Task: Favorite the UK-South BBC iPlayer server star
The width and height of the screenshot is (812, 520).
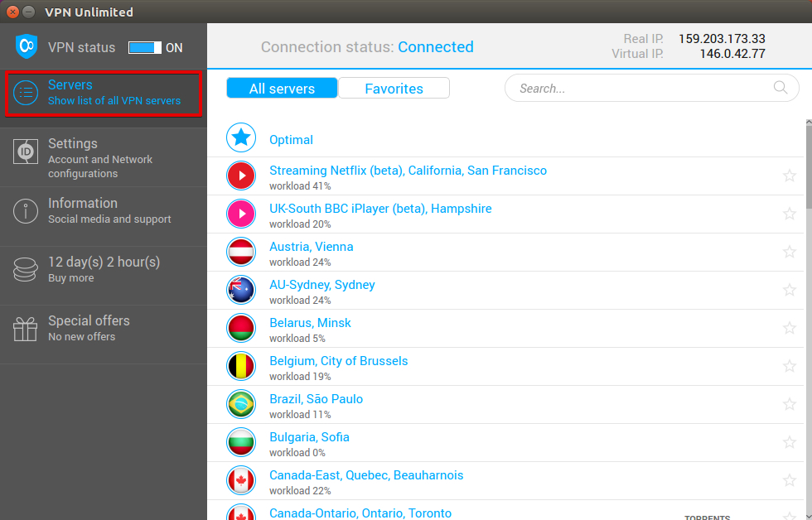Action: point(789,214)
